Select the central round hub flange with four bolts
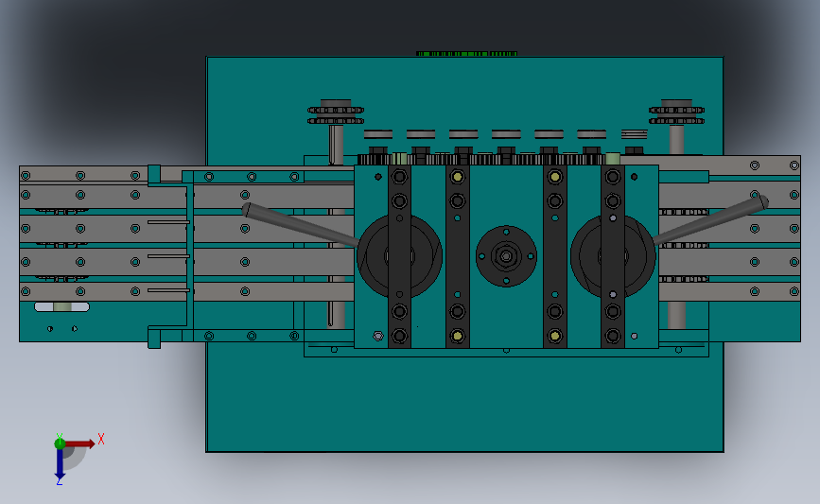 click(506, 256)
